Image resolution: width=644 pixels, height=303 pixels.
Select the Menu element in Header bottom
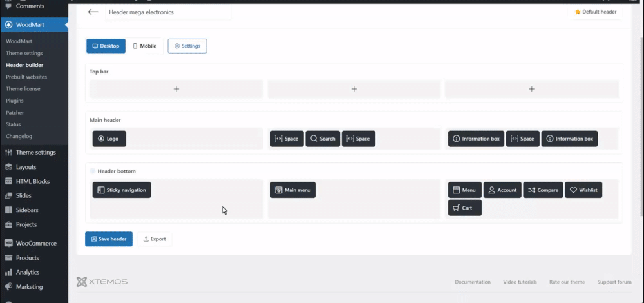pyautogui.click(x=465, y=190)
